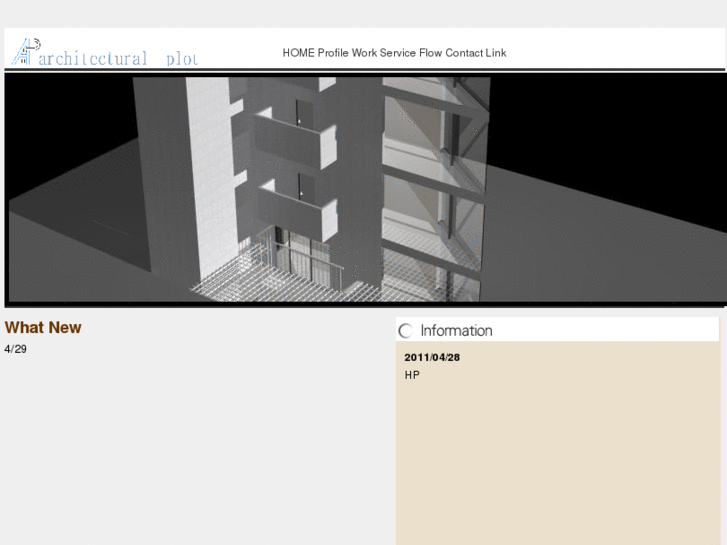Click the circle icon beside Information
Screen dimensions: 727x545
tap(406, 330)
